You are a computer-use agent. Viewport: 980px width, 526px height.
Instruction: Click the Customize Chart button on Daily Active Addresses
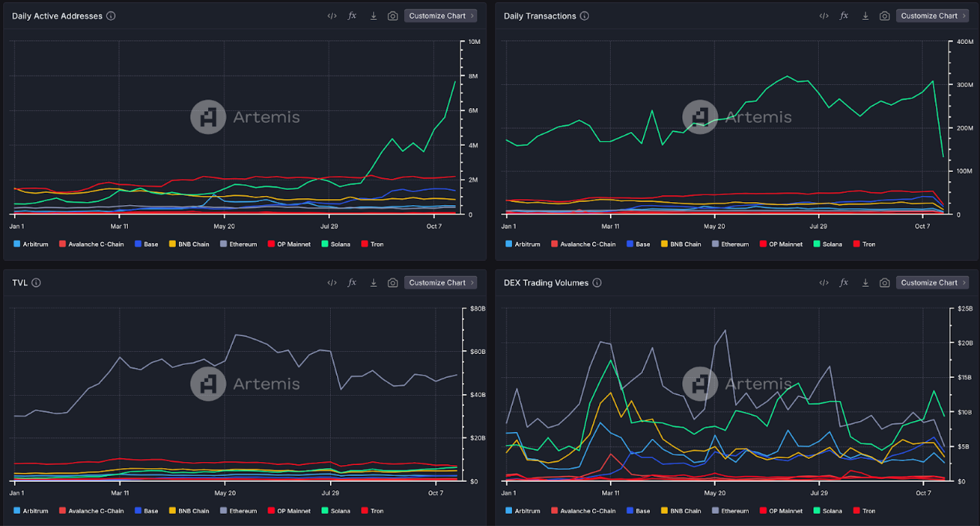click(x=440, y=15)
